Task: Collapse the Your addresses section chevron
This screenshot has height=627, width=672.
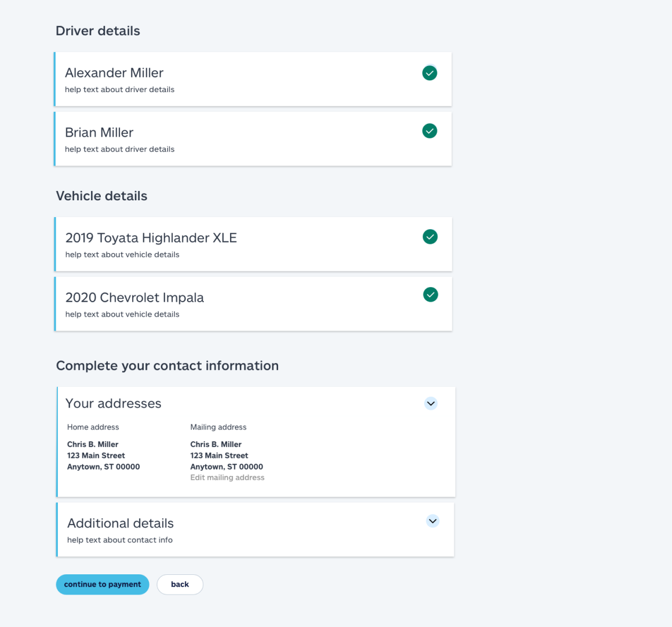Action: coord(430,404)
